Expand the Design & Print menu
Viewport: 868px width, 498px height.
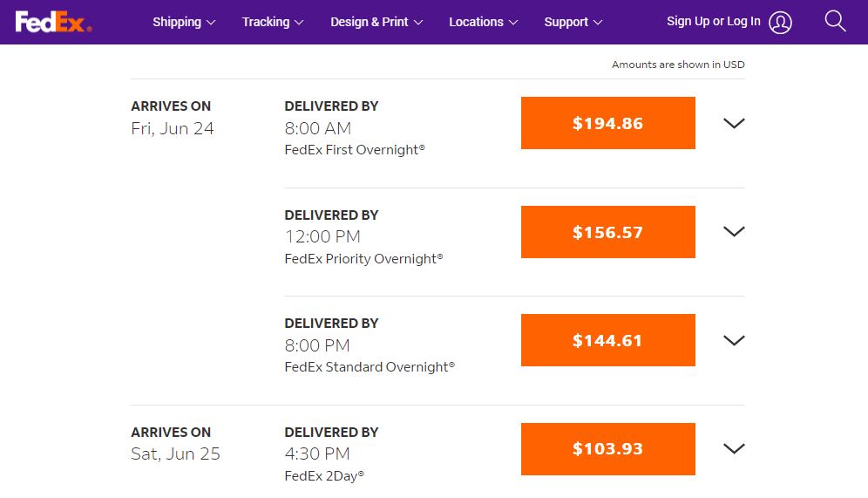point(376,22)
